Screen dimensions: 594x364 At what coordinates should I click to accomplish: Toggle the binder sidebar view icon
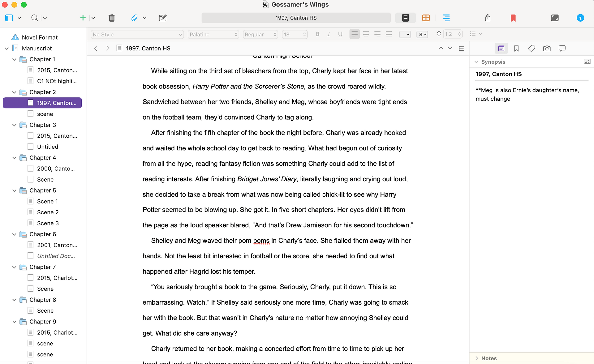coord(9,18)
